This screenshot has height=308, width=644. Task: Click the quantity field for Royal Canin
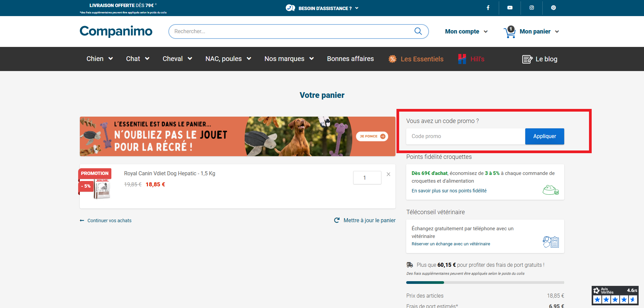pyautogui.click(x=367, y=178)
